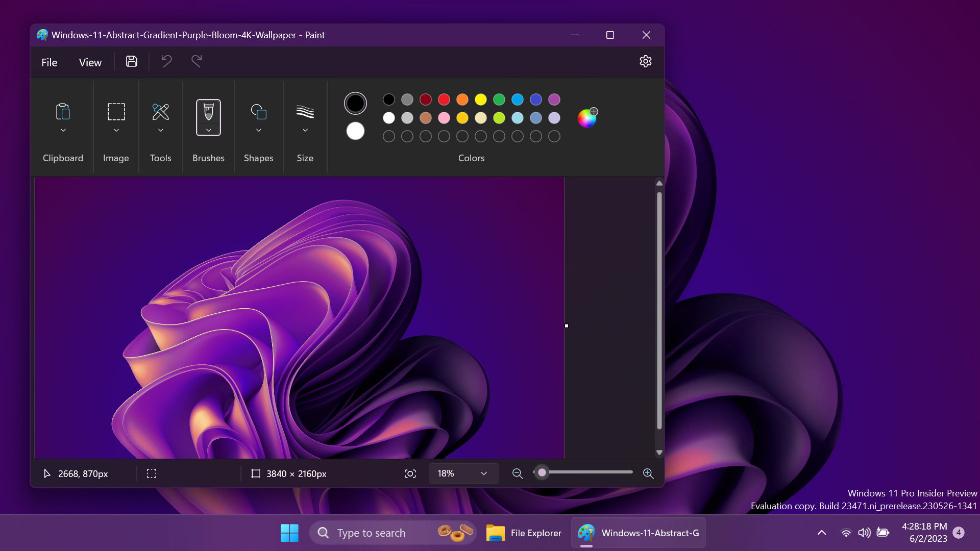This screenshot has height=551, width=980.
Task: Open Paint settings gear icon
Action: coord(645,62)
